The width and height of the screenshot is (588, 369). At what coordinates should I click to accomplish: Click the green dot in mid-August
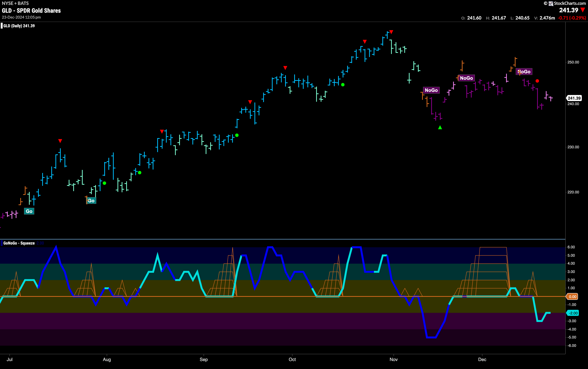click(x=140, y=173)
